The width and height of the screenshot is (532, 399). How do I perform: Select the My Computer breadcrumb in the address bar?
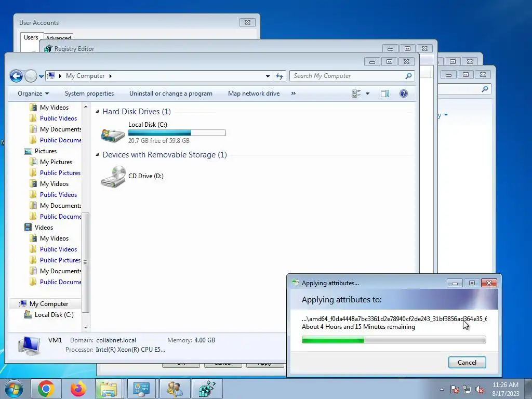click(85, 76)
